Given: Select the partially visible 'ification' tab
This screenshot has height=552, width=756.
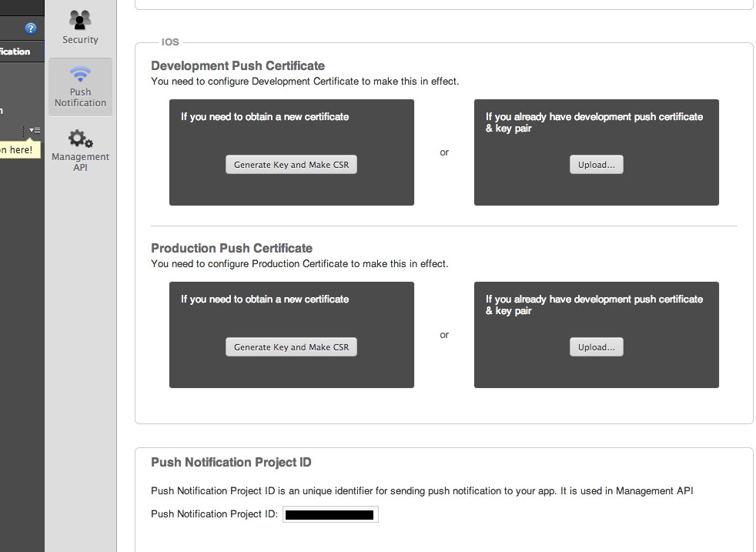Looking at the screenshot, I should point(15,52).
